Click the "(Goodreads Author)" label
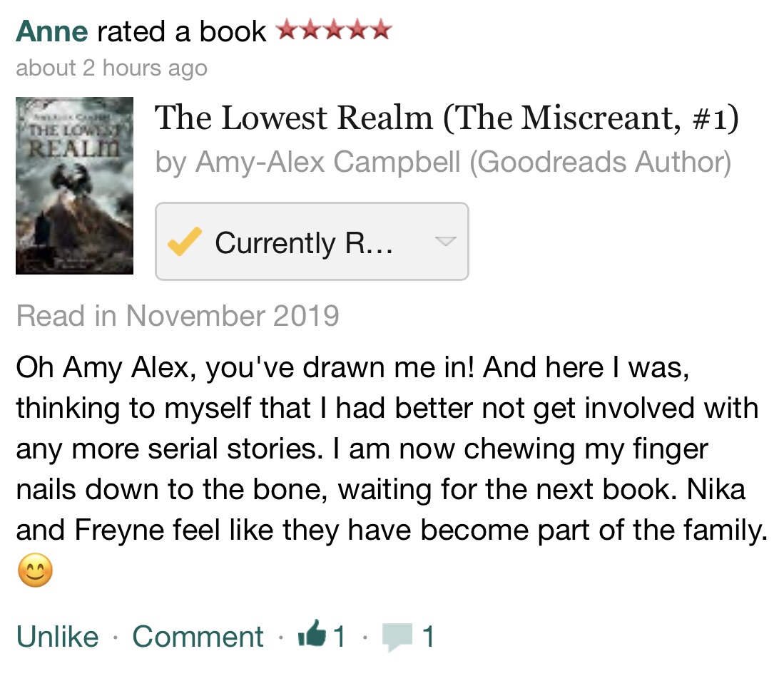 pos(600,162)
